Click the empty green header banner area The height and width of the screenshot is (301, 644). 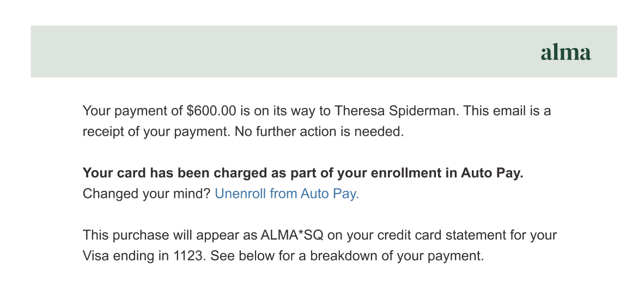(272, 51)
